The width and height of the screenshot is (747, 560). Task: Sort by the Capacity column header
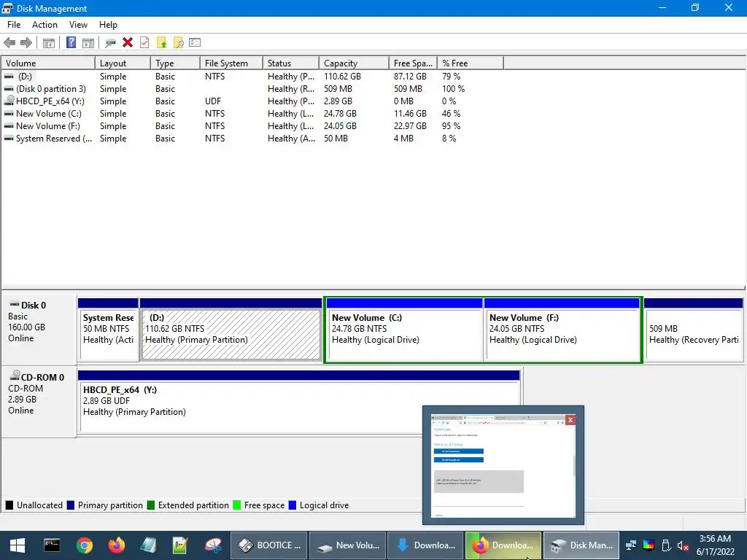(355, 63)
